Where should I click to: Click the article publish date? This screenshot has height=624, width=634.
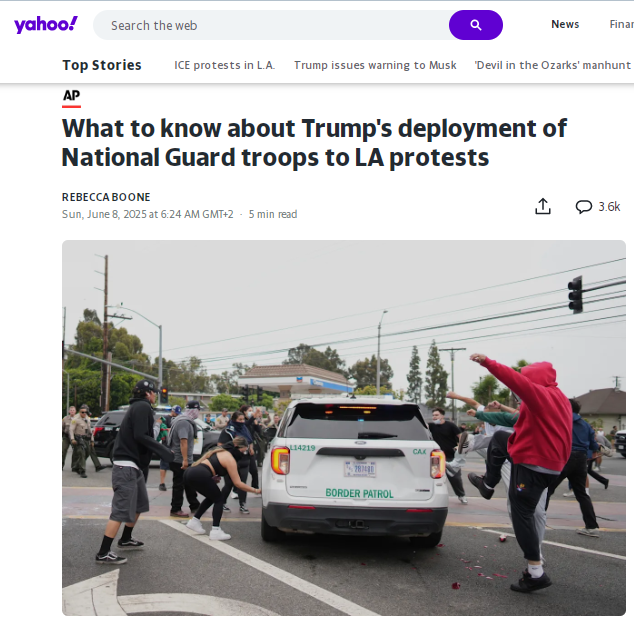point(148,214)
